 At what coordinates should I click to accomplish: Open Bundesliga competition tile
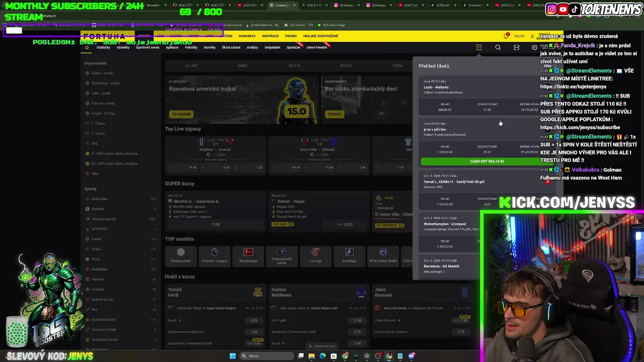click(x=248, y=256)
